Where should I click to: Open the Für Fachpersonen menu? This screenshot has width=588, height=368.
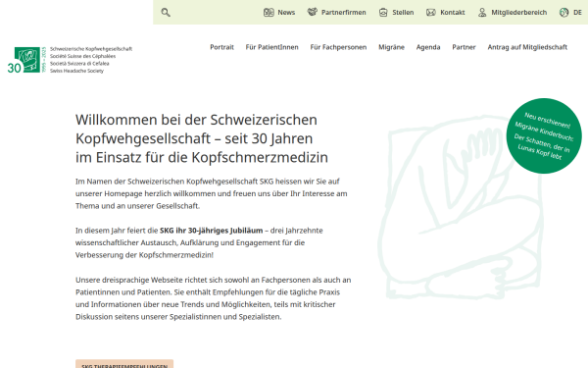click(338, 47)
